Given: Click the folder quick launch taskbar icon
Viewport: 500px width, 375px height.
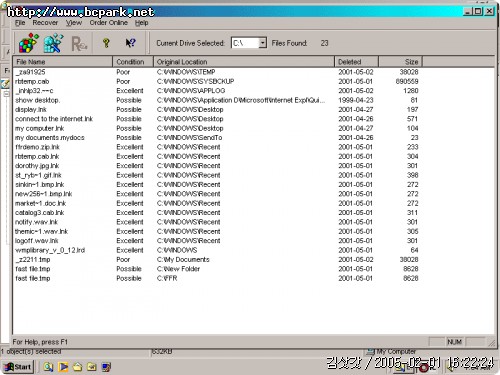Looking at the screenshot, I should coord(77,367).
